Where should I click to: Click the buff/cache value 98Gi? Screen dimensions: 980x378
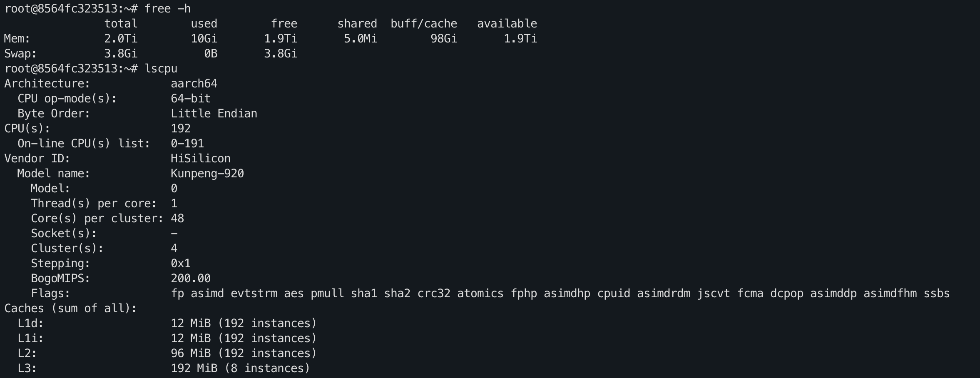click(444, 39)
